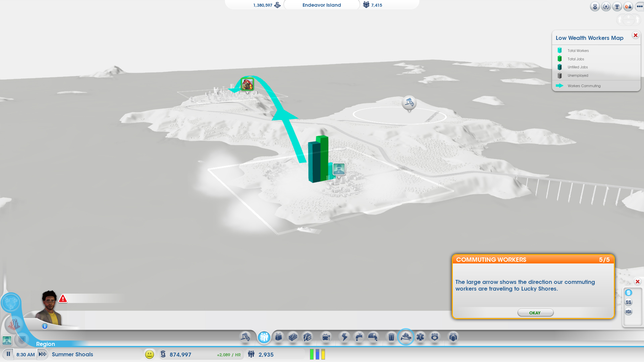Select the Fire department icon
Viewport: 644px width, 362px height.
point(406,337)
